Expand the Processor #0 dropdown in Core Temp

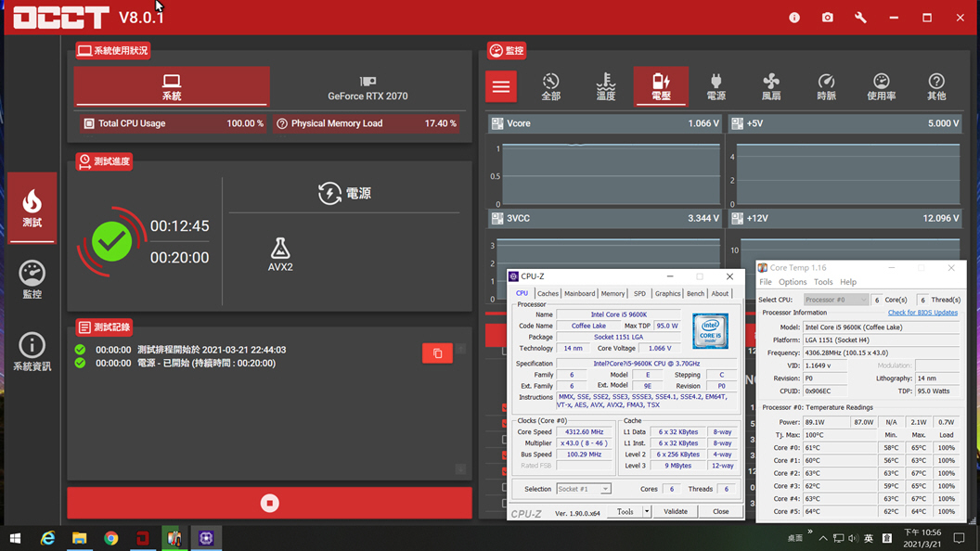pyautogui.click(x=835, y=300)
